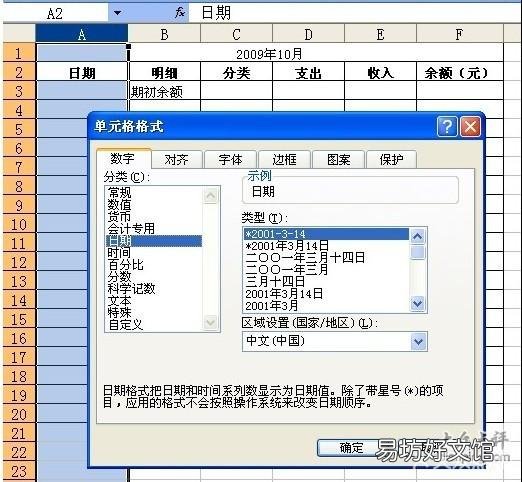Select 会计专用 in the category list
Viewport: 522px width, 482px height.
154,229
